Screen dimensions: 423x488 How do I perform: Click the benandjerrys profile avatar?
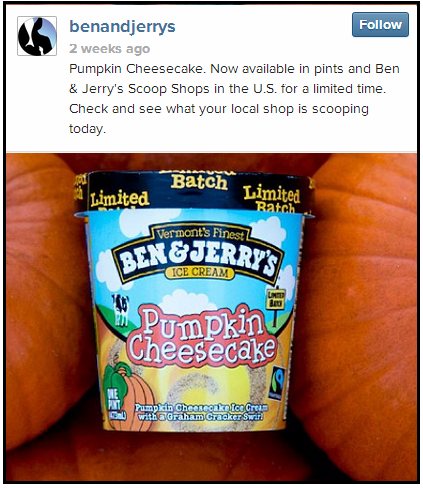(x=37, y=36)
